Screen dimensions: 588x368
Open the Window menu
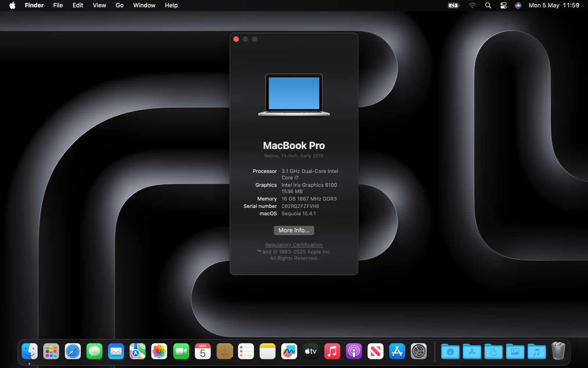pyautogui.click(x=144, y=5)
